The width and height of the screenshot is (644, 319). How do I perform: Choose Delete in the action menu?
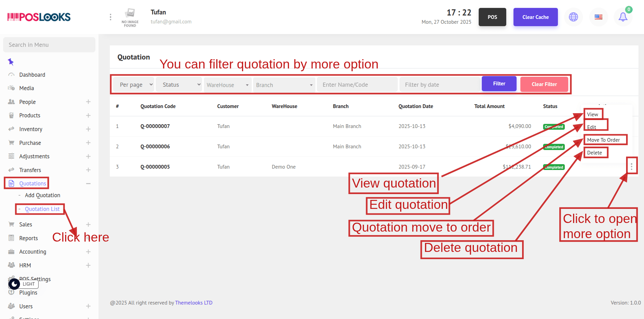(594, 152)
